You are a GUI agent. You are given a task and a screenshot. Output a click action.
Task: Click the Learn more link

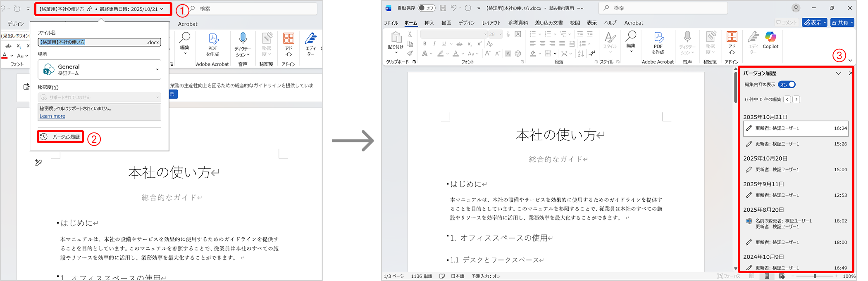(52, 116)
